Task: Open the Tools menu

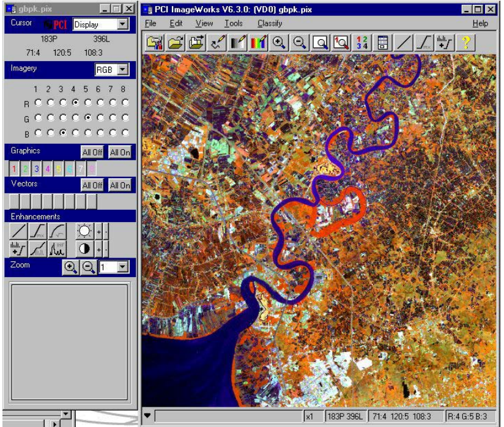Action: pyautogui.click(x=233, y=23)
